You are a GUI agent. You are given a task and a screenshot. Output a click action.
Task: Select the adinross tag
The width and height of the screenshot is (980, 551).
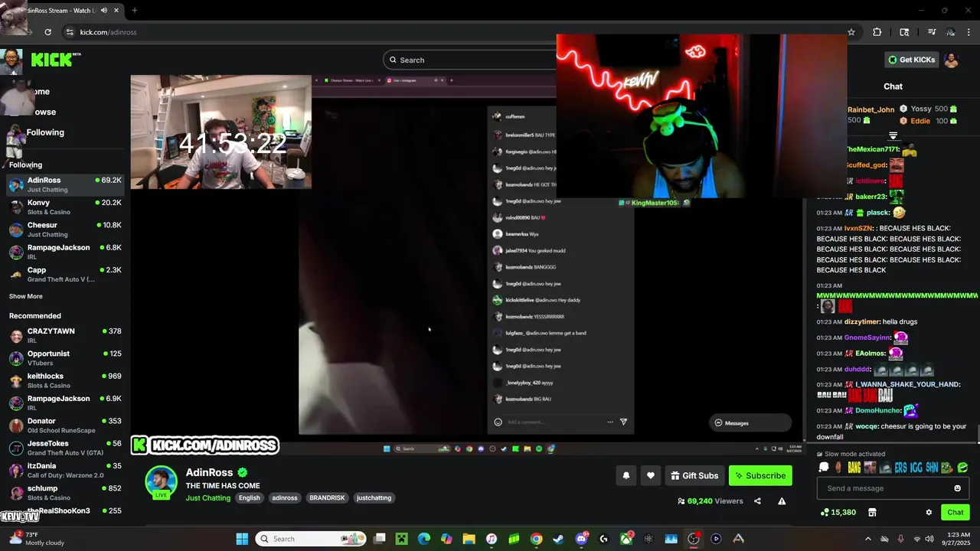pos(285,497)
